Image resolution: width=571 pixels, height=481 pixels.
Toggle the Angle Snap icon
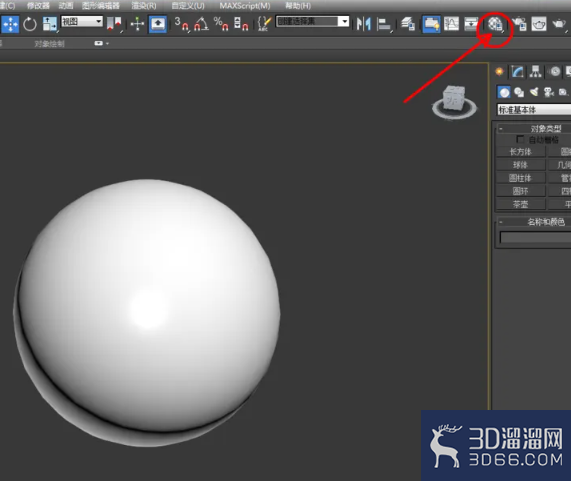click(x=201, y=24)
